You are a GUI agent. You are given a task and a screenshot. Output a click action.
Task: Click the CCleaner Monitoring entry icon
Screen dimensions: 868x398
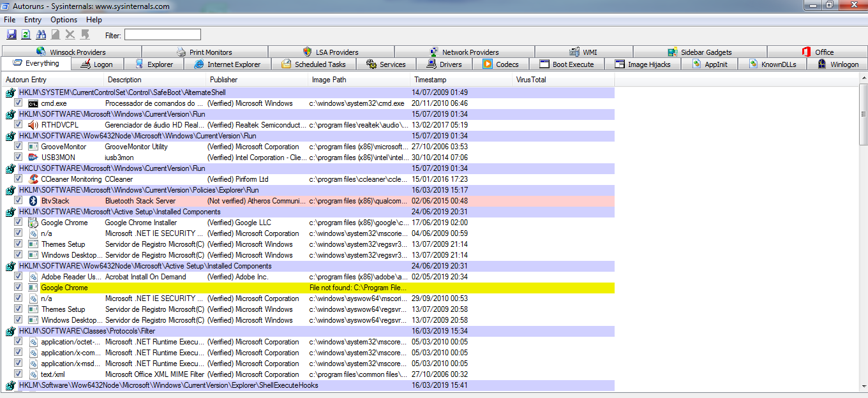click(x=33, y=179)
